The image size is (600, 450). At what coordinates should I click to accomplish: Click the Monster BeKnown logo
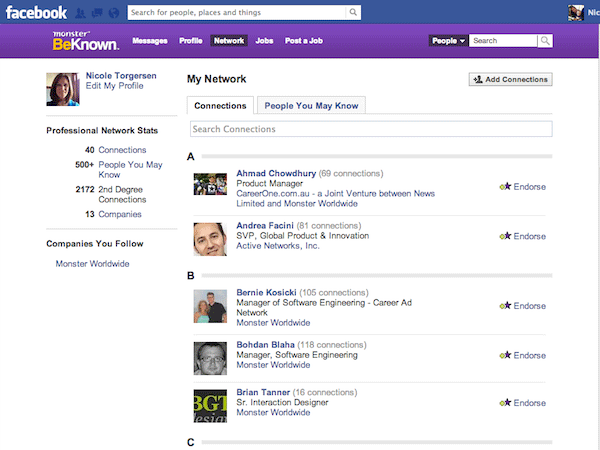[x=86, y=41]
